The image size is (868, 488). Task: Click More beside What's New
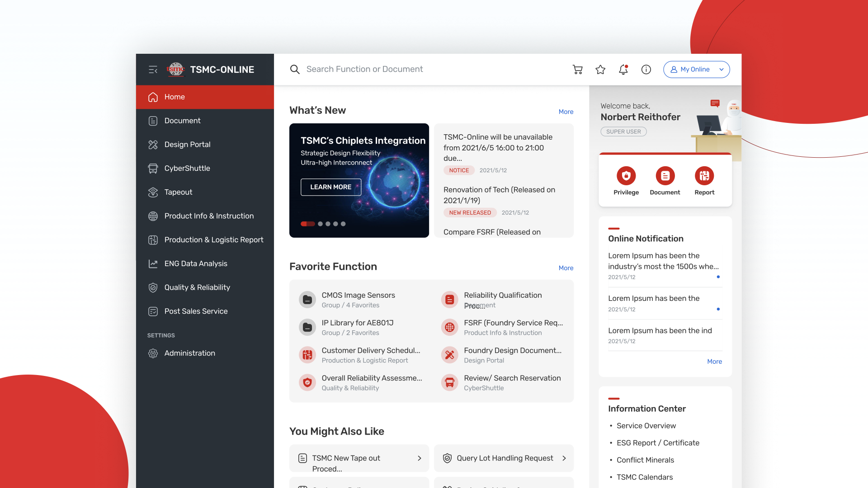pyautogui.click(x=566, y=112)
